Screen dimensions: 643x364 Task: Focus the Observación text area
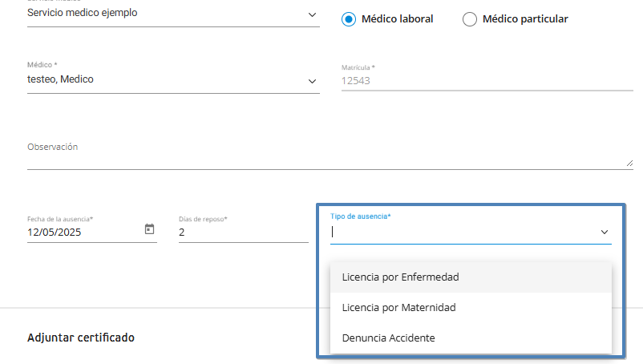(x=321, y=159)
